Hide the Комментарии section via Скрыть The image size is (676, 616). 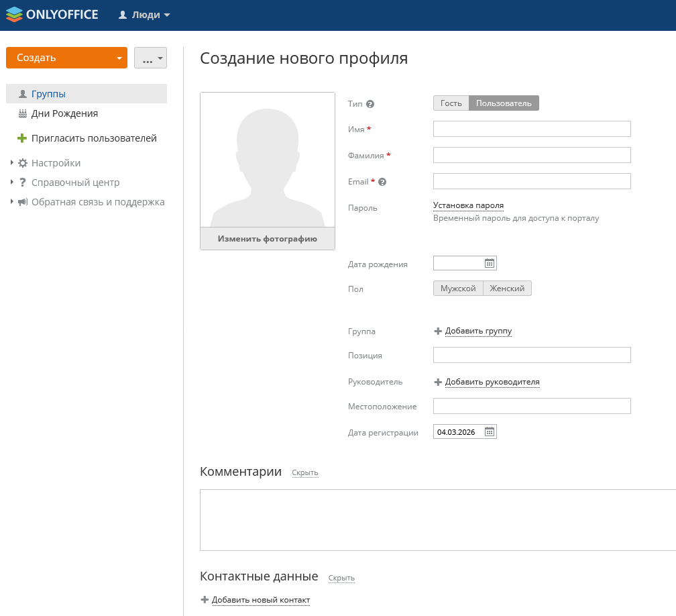(304, 472)
